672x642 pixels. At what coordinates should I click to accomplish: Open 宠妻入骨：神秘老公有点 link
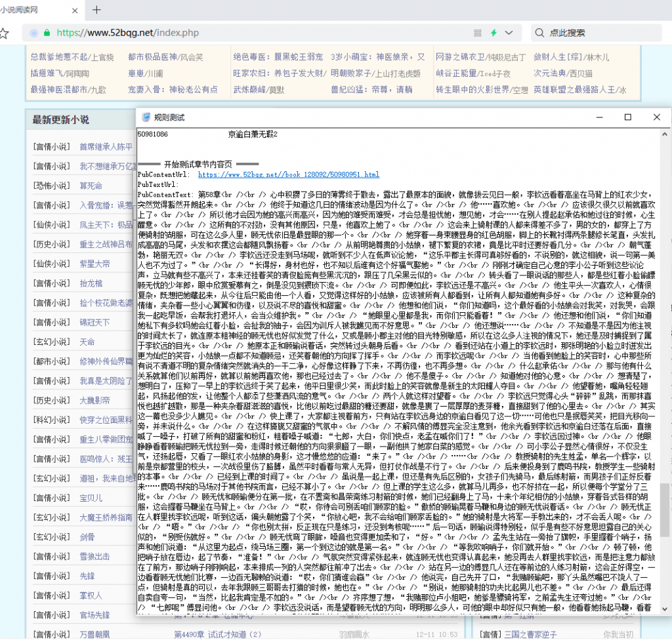tap(173, 89)
